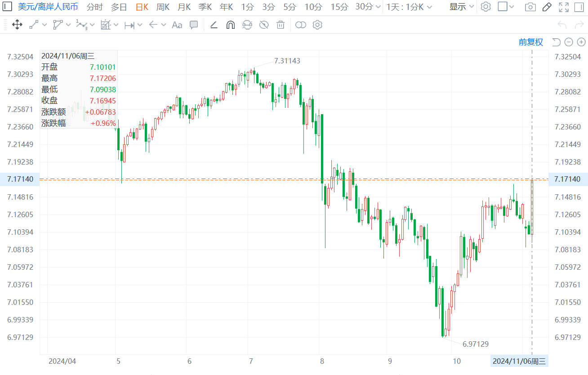Toggle the pencil drawing toolbar
This screenshot has height=375, width=588.
[547, 7]
